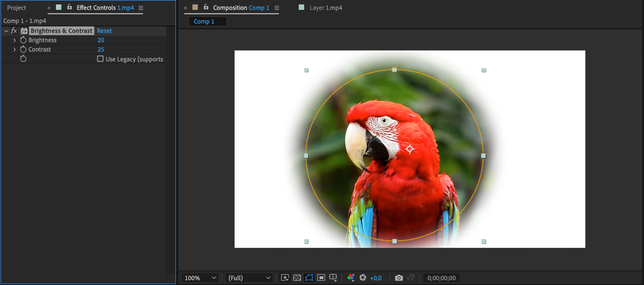Viewport: 644px width, 285px height.
Task: Toggle the fx switch for Brightness & Contrast
Action: 14,31
